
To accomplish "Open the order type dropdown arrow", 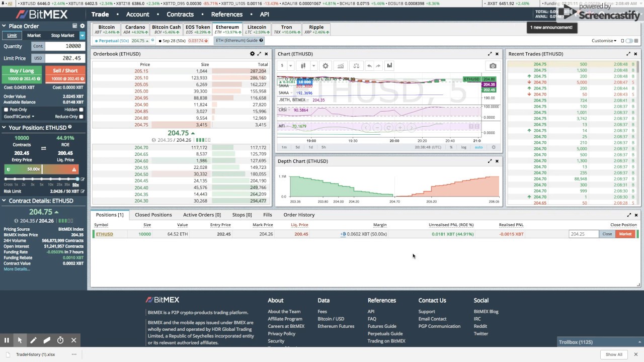I will (x=82, y=36).
